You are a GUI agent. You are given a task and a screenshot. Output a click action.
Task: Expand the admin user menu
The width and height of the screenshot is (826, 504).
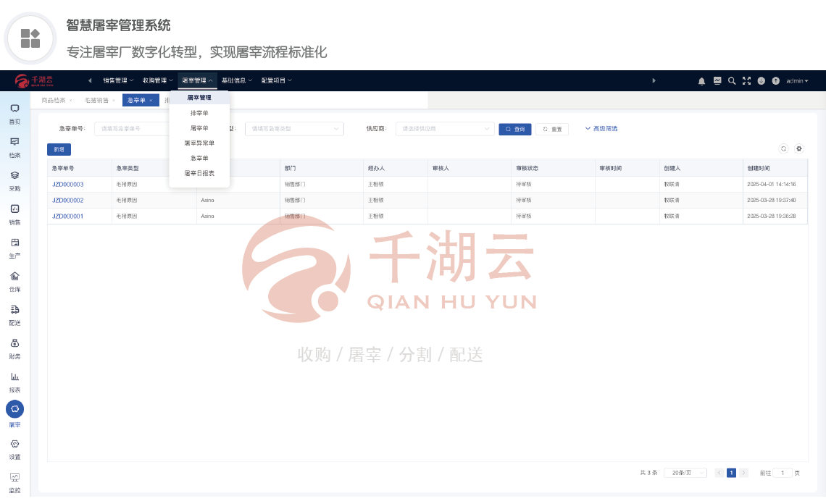[x=797, y=81]
